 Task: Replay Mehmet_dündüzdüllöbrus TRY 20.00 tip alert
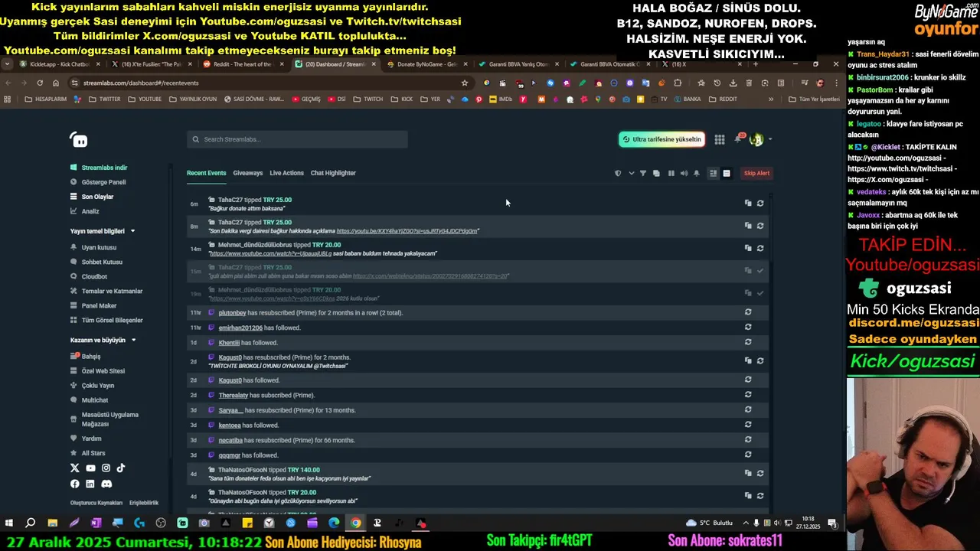760,248
